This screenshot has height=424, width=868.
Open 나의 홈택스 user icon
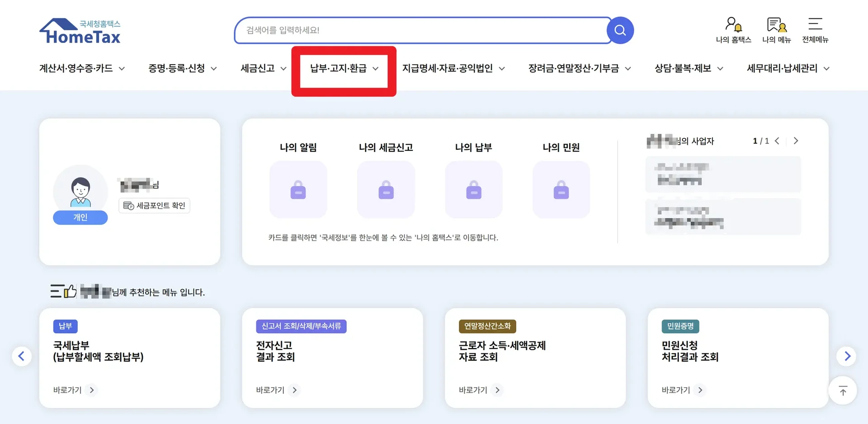(733, 30)
